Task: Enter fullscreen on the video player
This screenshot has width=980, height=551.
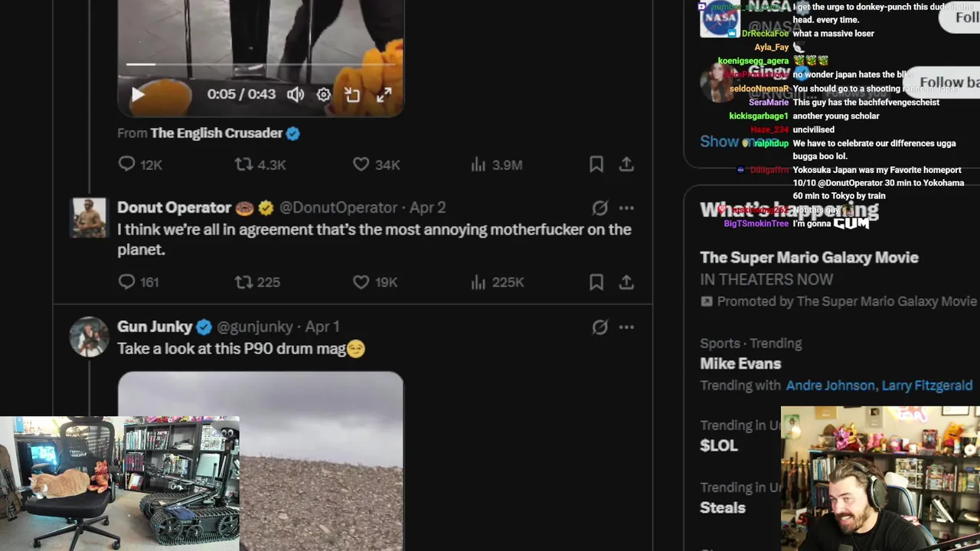Action: click(384, 95)
